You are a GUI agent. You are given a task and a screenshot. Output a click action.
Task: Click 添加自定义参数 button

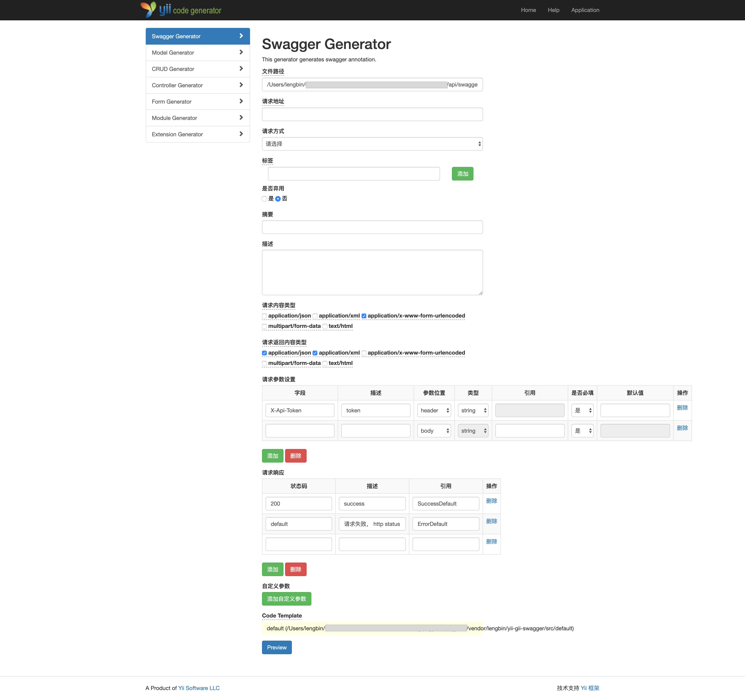[x=286, y=599]
